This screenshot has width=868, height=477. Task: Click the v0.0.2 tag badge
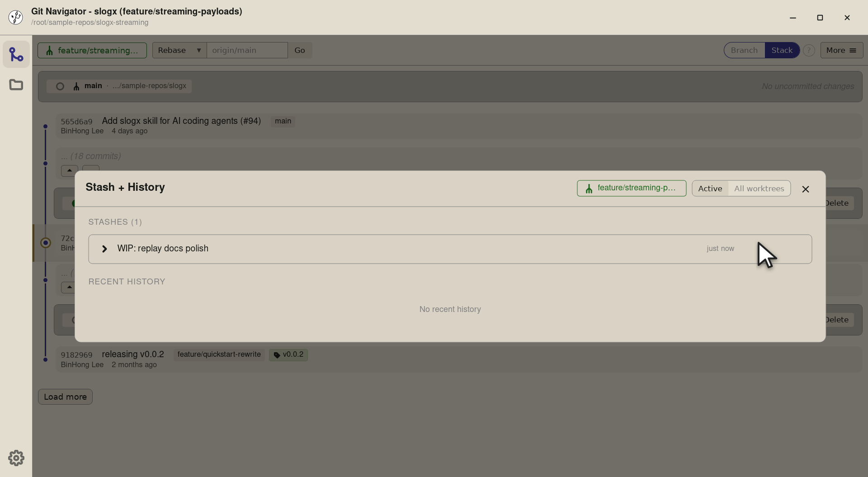288,355
